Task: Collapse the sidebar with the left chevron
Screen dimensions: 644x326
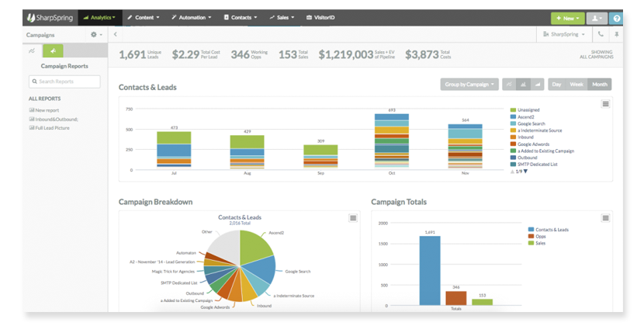Action: 116,34
